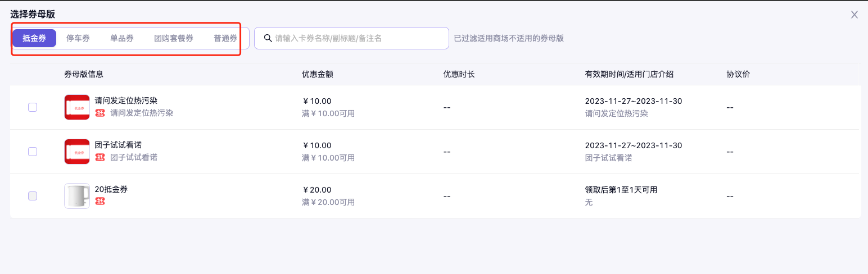
Task: Click the 团子试试看诺 coupon thumbnail
Action: tap(77, 152)
